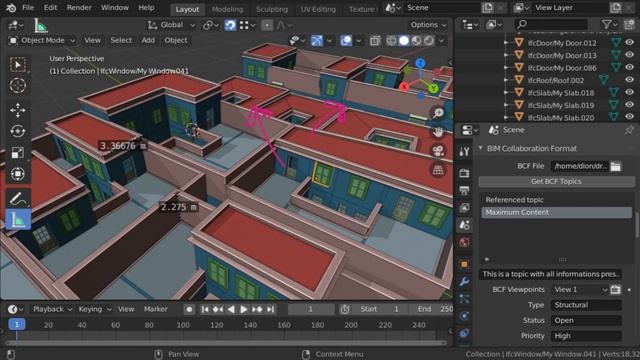This screenshot has width=640, height=360.
Task: Jump to timeline start
Action: tap(204, 309)
